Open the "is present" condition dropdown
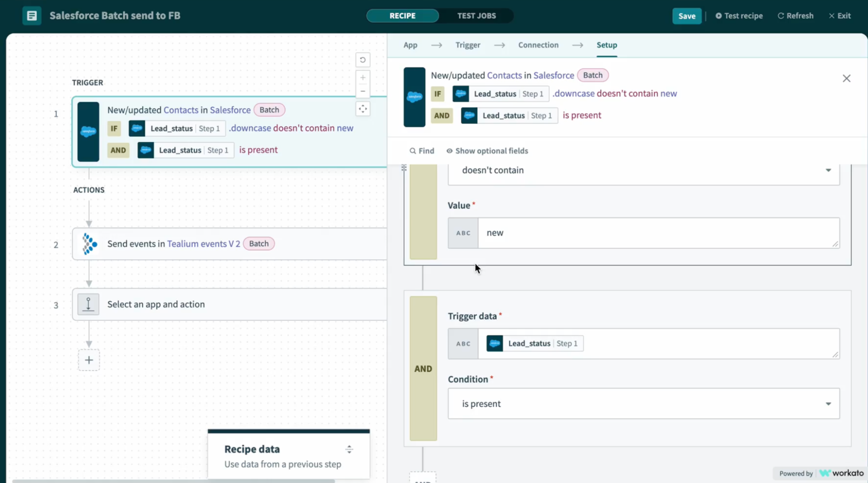The image size is (868, 483). 644,404
